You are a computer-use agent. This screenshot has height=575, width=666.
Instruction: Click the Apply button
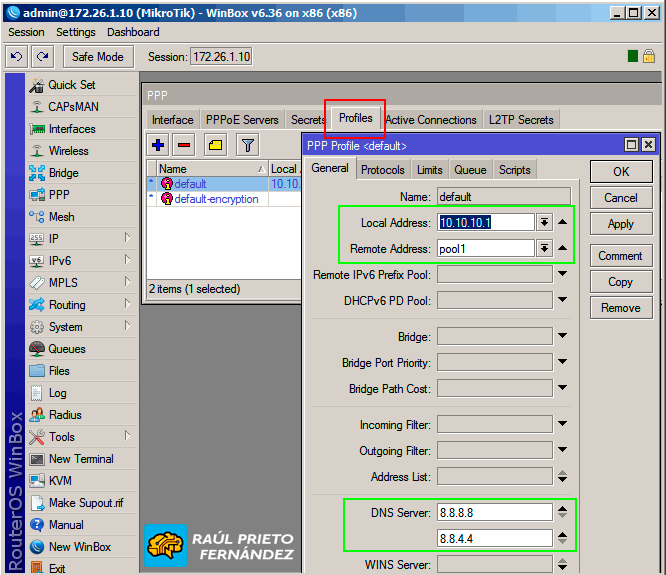[x=620, y=224]
